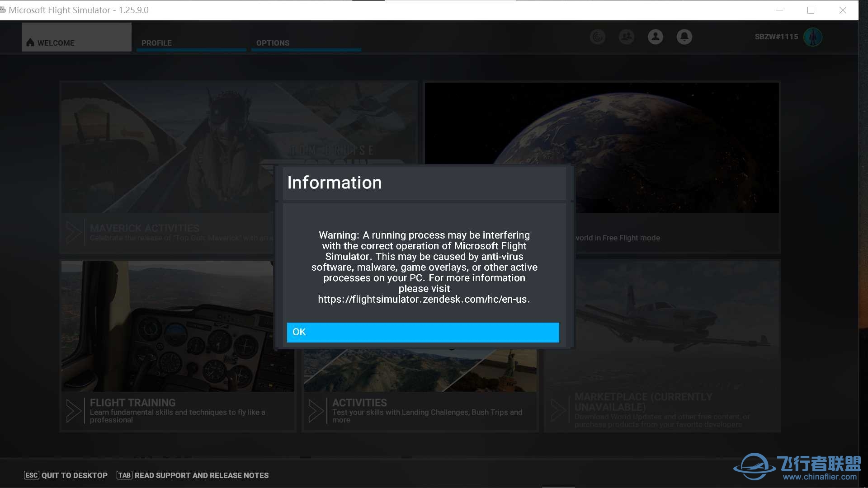Click the TAB key hint icon
The image size is (868, 488).
tap(124, 475)
